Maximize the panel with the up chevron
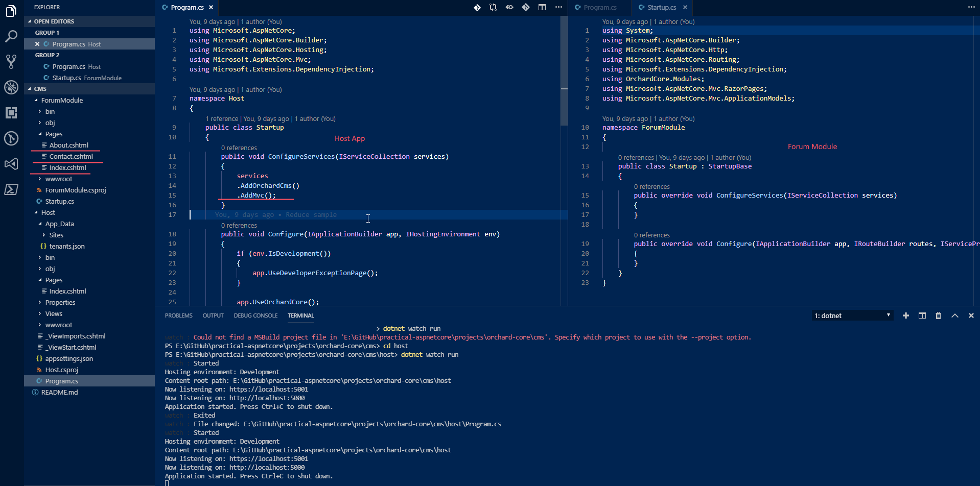 click(x=954, y=315)
